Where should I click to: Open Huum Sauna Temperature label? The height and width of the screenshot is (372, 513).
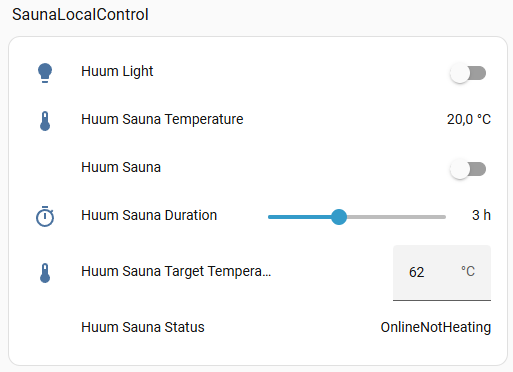tap(162, 119)
